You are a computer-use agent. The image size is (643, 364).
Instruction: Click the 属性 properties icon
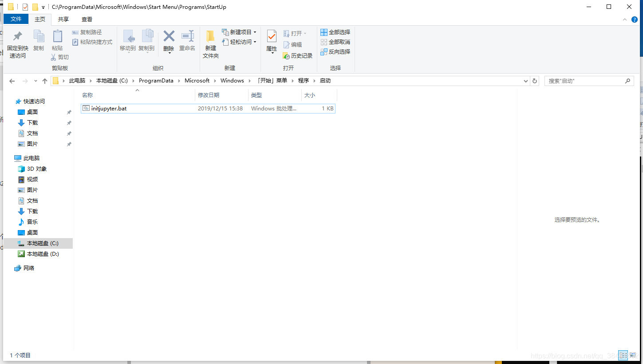(272, 36)
